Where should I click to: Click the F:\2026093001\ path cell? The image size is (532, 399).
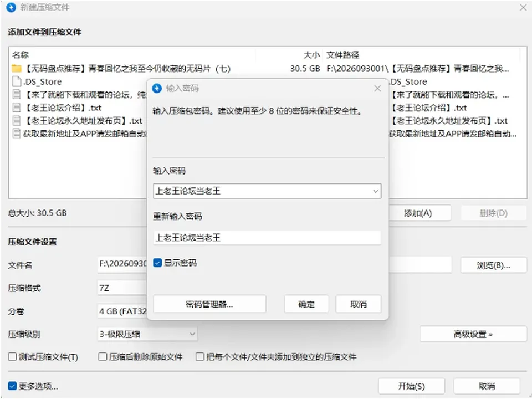pos(418,69)
